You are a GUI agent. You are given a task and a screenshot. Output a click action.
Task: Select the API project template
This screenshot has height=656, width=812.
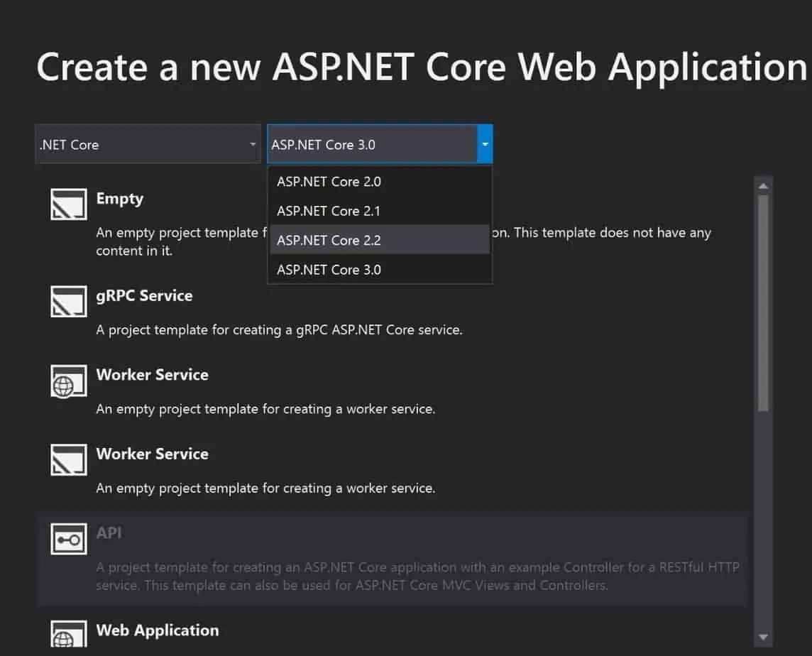(109, 533)
